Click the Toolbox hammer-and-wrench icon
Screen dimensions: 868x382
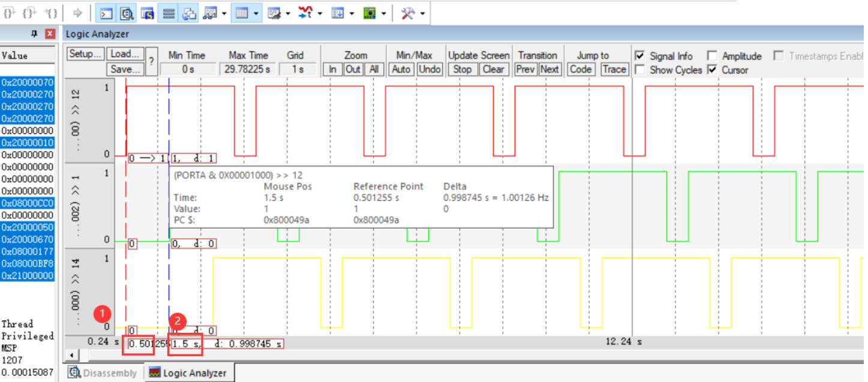click(x=409, y=13)
